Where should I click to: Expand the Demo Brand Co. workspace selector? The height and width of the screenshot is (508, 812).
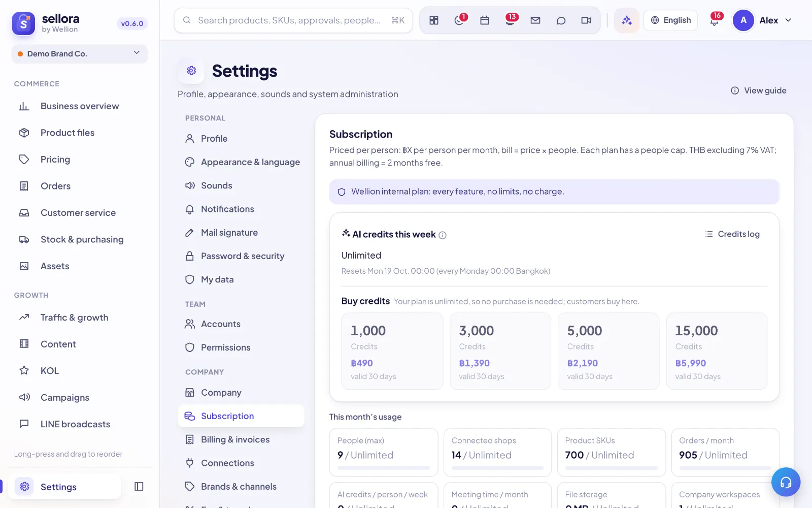pyautogui.click(x=80, y=54)
